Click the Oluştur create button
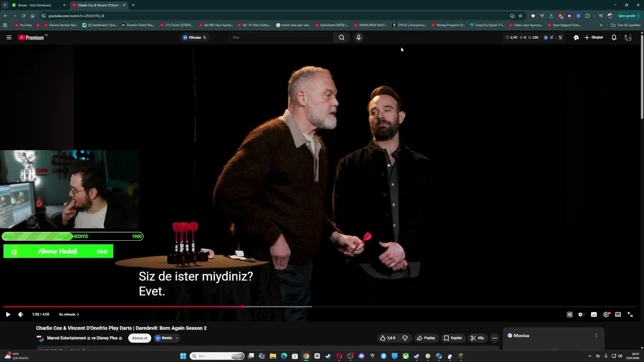Viewport: 644px width, 362px height. point(594,37)
